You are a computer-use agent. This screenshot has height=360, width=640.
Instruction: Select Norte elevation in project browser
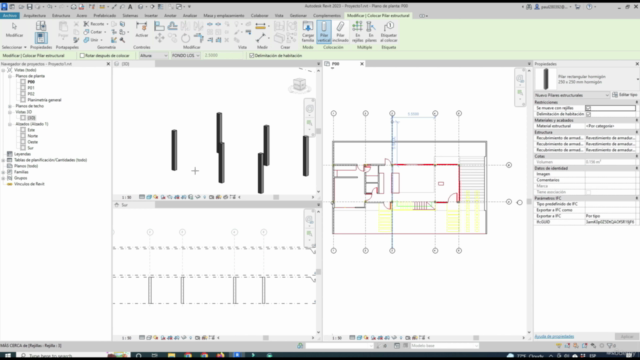[33, 136]
